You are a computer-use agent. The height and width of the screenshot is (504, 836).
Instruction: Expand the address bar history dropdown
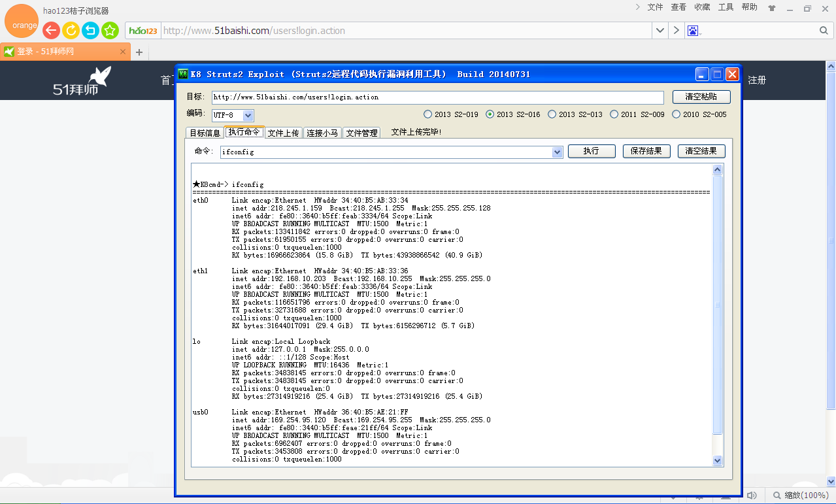[x=660, y=31]
